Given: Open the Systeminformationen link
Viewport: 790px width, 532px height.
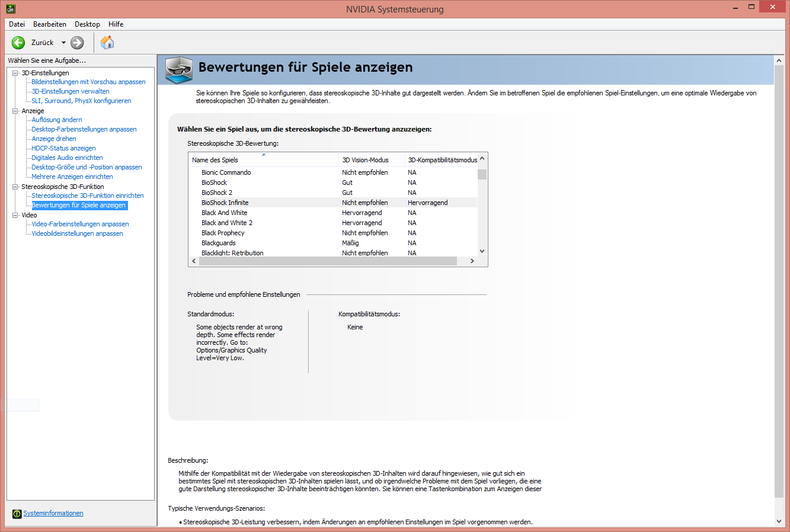Looking at the screenshot, I should (53, 513).
